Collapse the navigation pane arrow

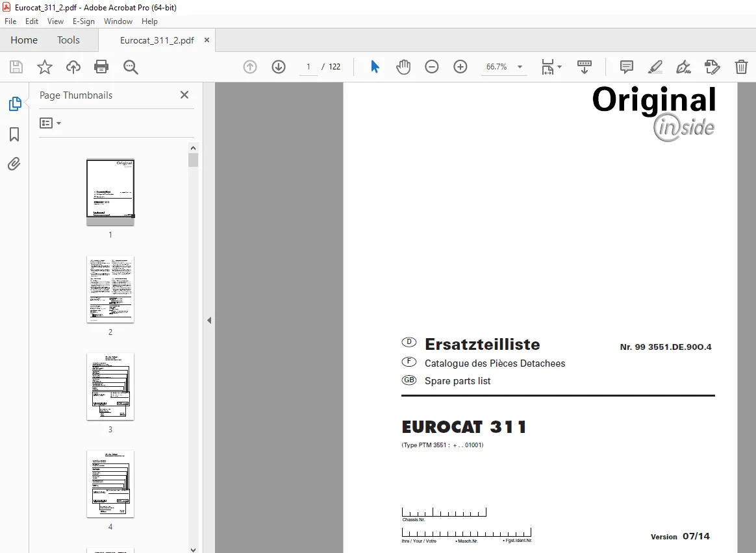point(209,320)
